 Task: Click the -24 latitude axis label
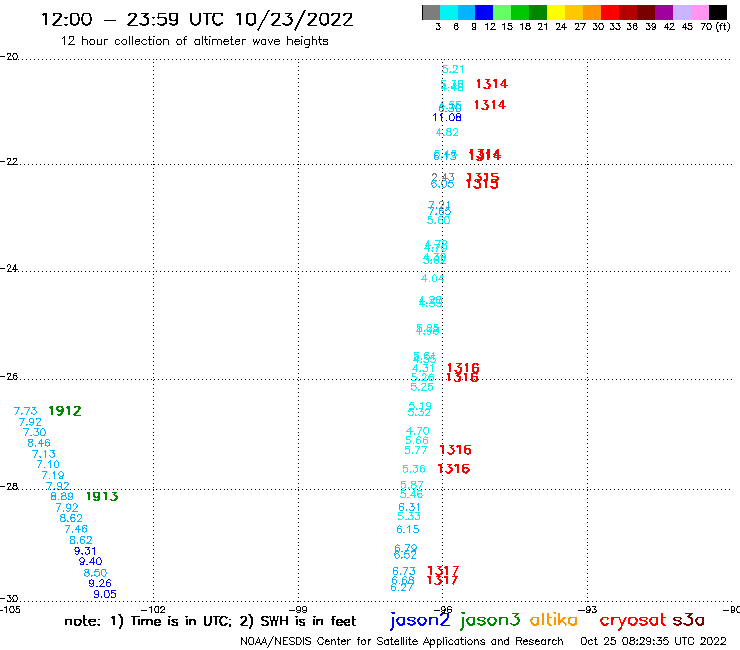click(9, 268)
